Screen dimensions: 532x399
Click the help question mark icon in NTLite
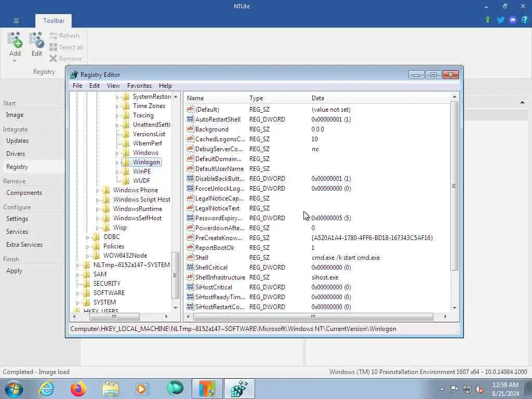pos(525,20)
